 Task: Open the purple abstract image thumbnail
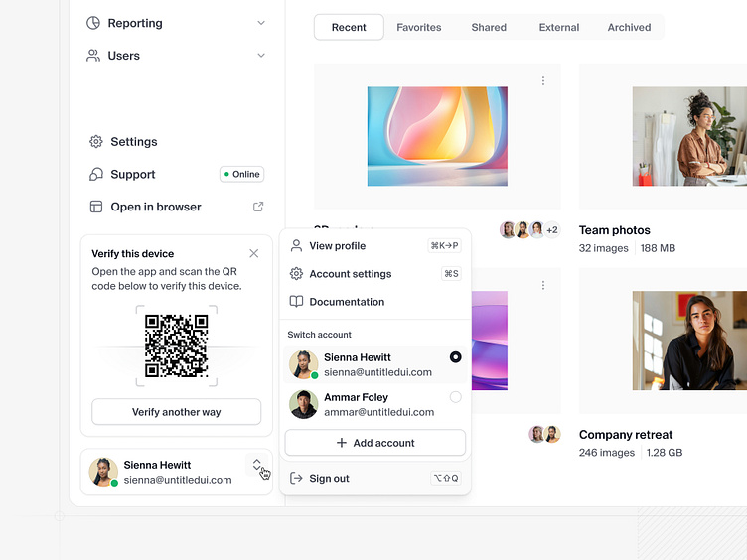coord(490,341)
